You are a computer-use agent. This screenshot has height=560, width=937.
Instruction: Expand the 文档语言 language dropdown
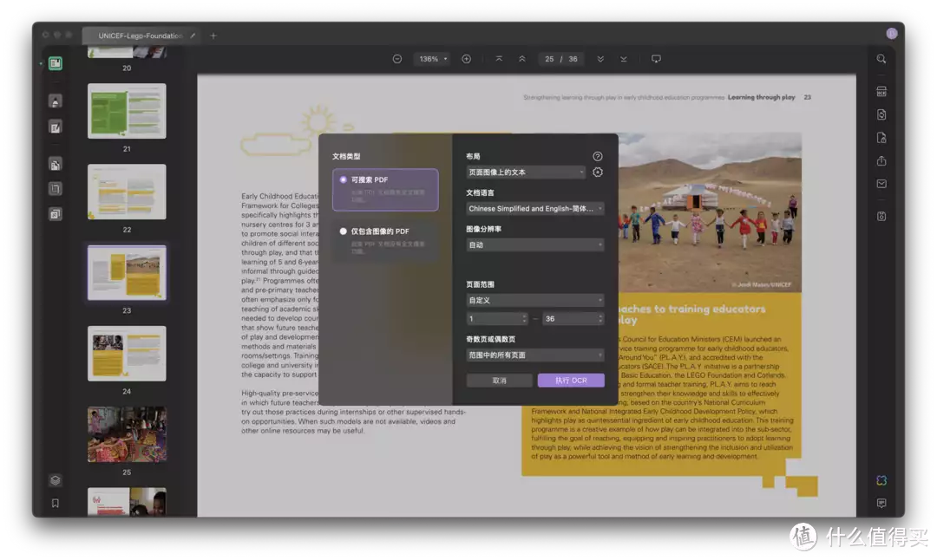point(534,209)
